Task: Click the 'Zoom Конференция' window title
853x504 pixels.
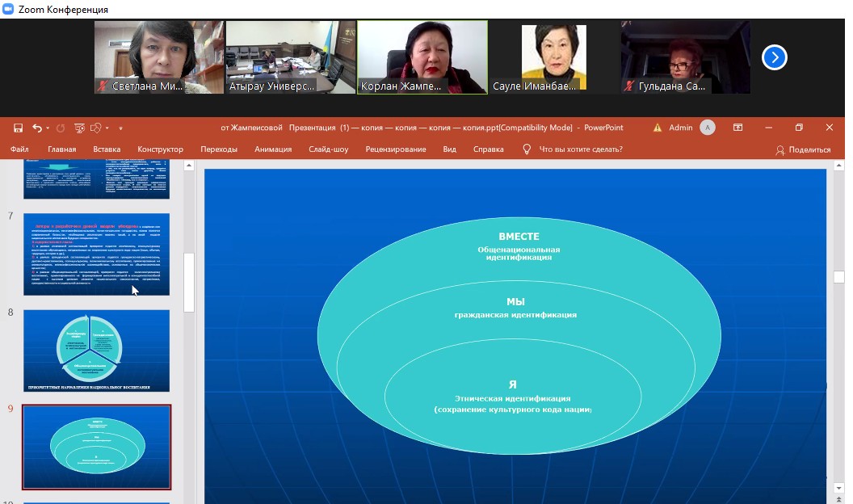Action: pyautogui.click(x=63, y=9)
